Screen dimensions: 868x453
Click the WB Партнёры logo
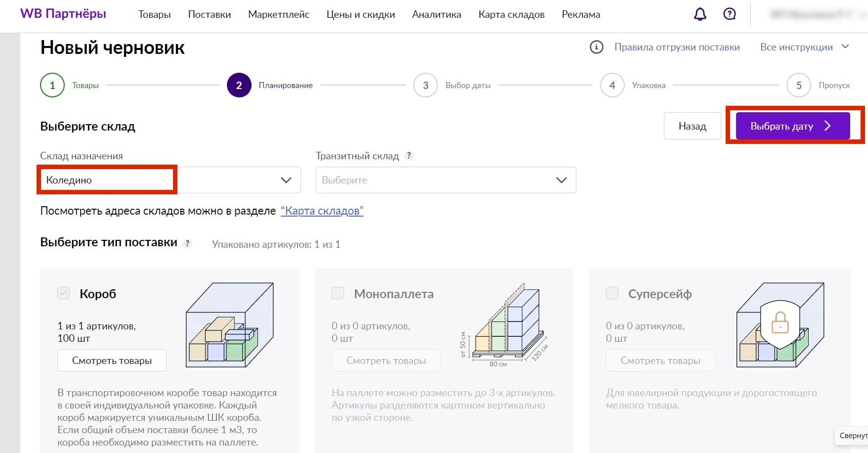point(63,13)
